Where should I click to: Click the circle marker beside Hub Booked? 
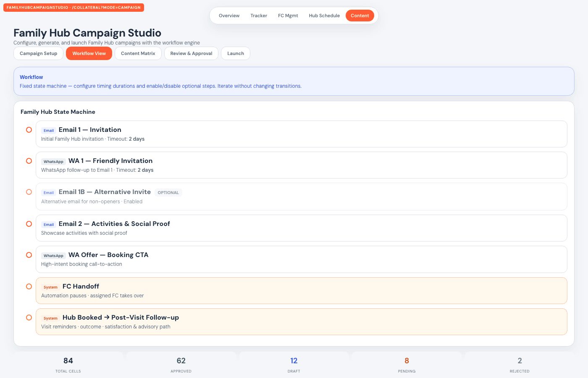[29, 318]
